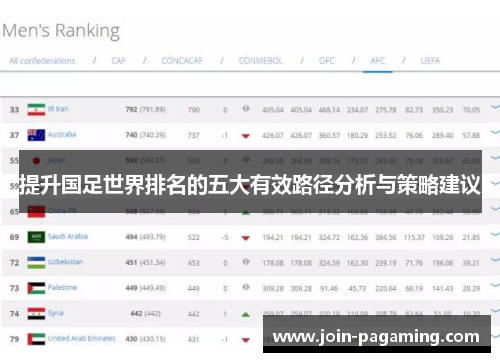The height and width of the screenshot is (362, 500).
Task: Open the United Arab Emirates team link
Action: [x=82, y=338]
